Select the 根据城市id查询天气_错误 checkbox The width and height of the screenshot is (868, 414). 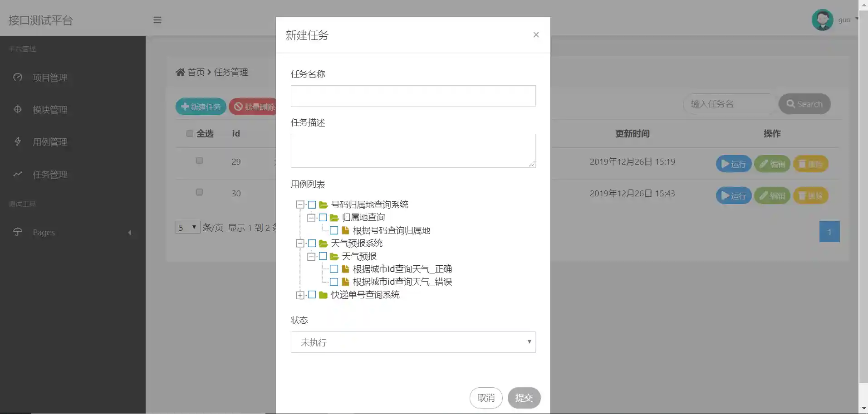click(x=334, y=282)
